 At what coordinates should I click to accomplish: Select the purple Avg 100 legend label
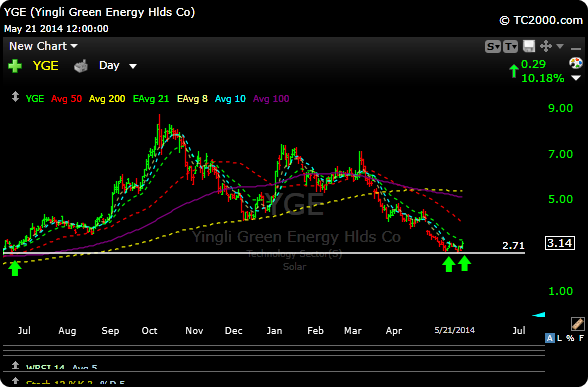(271, 99)
